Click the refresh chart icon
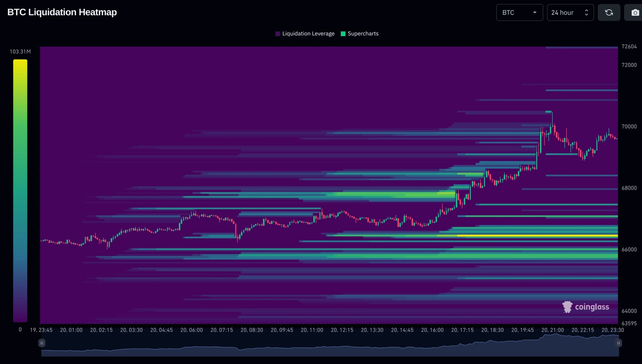 609,13
